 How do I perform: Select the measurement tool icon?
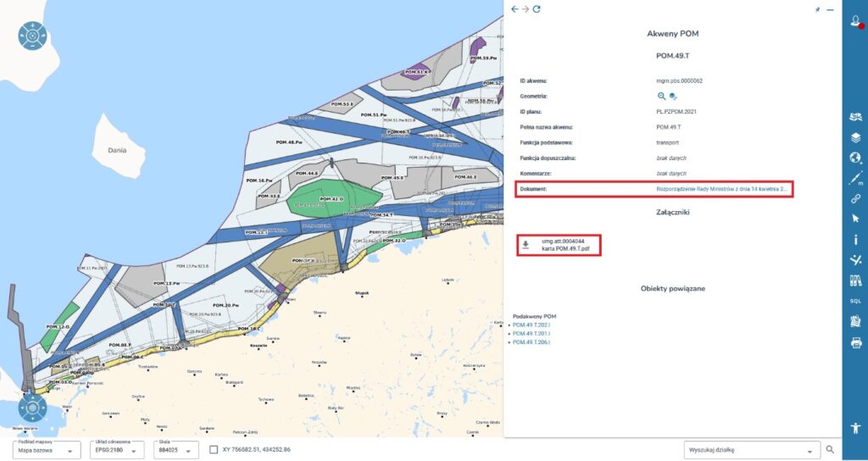click(855, 178)
